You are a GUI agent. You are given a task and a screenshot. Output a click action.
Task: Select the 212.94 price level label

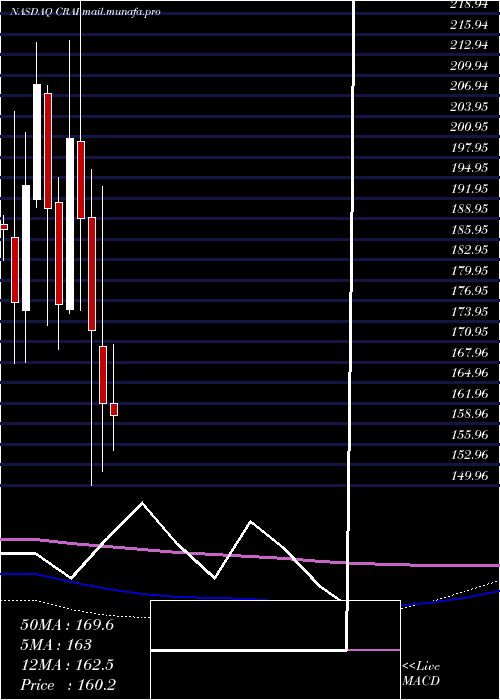click(469, 45)
